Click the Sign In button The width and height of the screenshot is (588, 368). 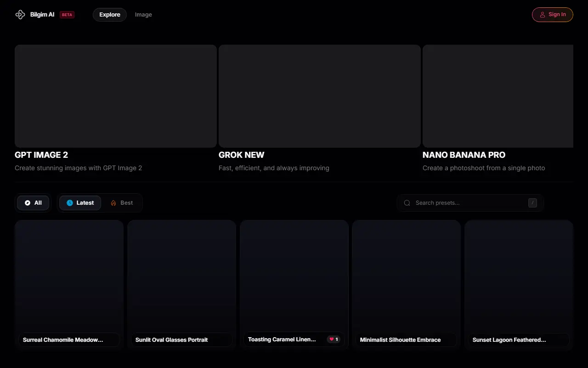pos(553,15)
